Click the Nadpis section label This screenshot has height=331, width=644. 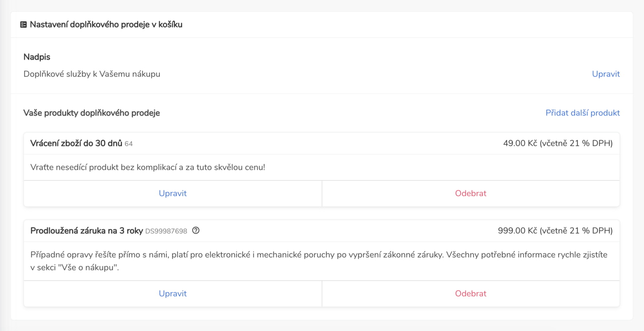37,57
